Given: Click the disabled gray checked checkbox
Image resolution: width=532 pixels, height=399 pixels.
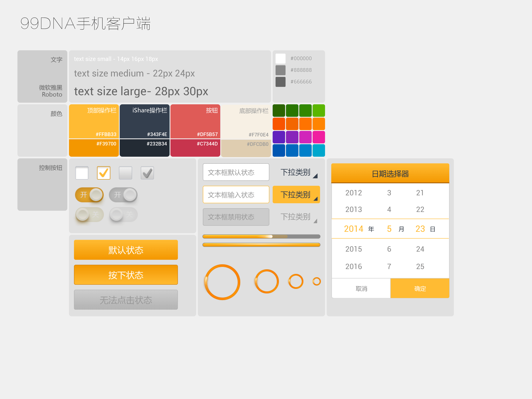Looking at the screenshot, I should click(147, 173).
